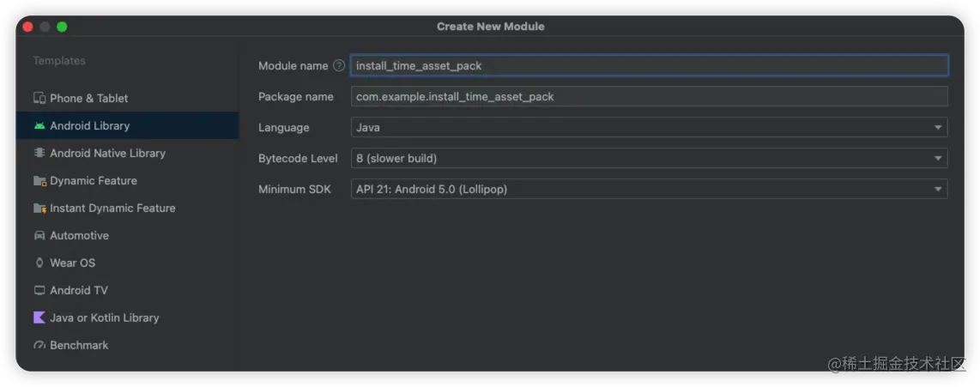Image resolution: width=980 pixels, height=387 pixels.
Task: Choose Dynamic Feature template
Action: (x=128, y=181)
